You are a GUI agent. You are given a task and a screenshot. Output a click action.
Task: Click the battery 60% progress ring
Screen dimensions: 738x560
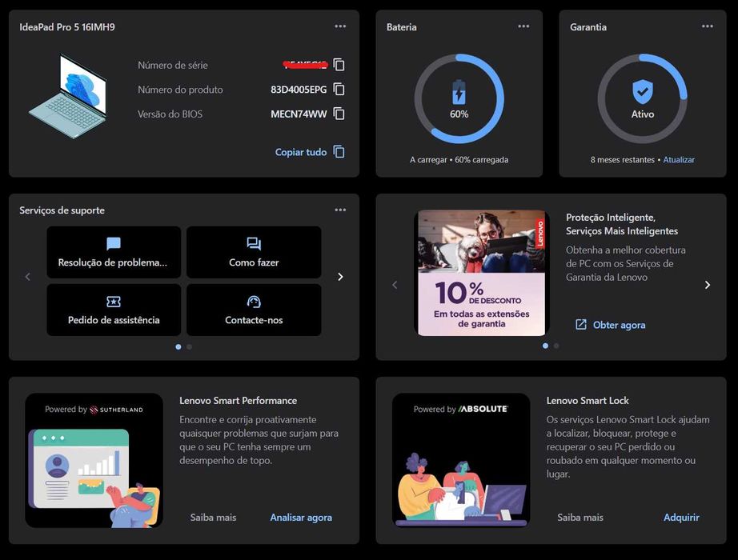[x=459, y=98]
